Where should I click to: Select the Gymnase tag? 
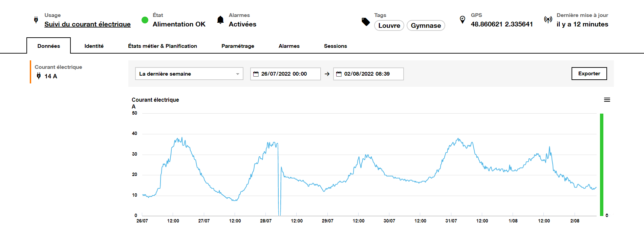(x=426, y=26)
